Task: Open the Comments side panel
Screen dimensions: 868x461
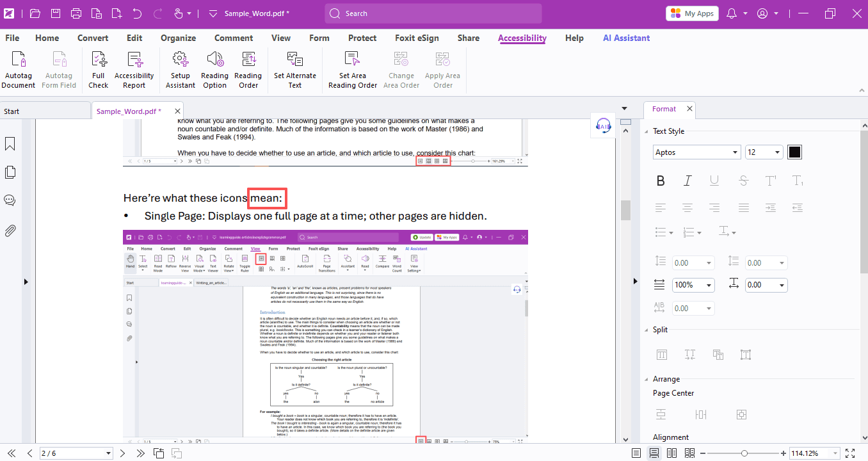Action: [10, 200]
